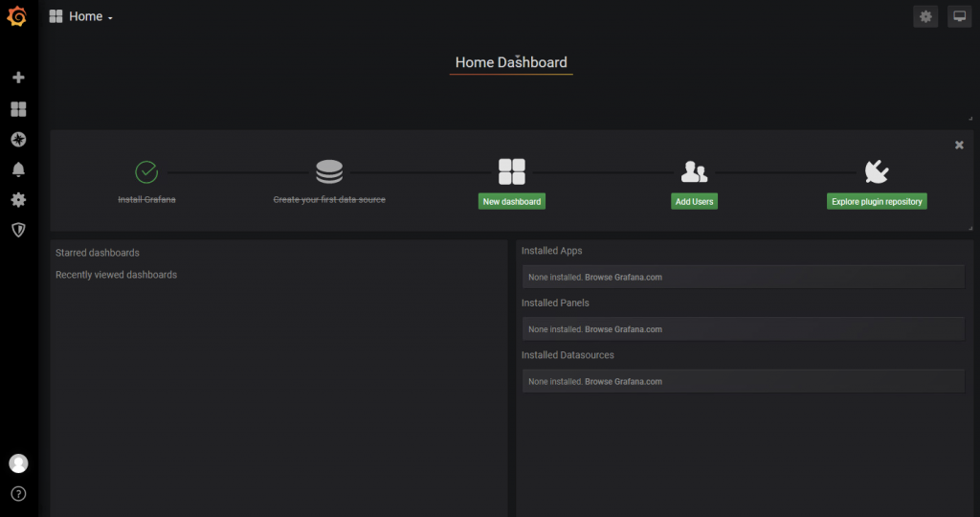
Task: Open dashboard settings gear at top right
Action: click(x=925, y=17)
